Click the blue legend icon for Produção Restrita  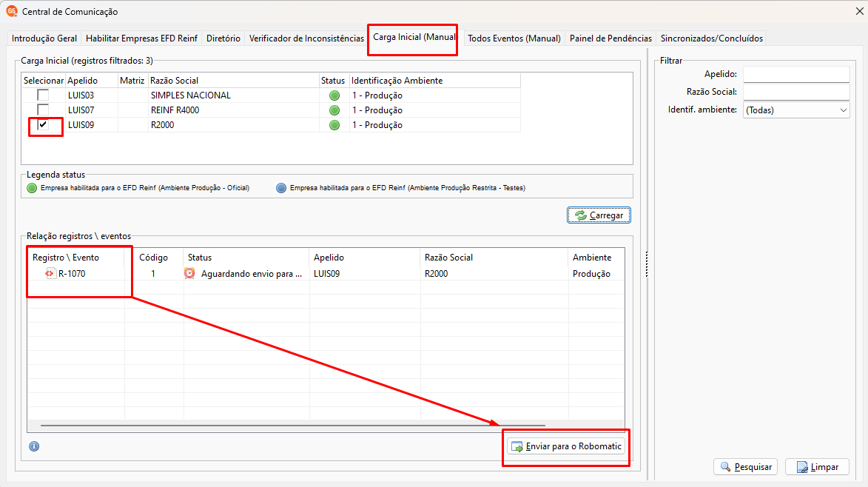coord(281,188)
